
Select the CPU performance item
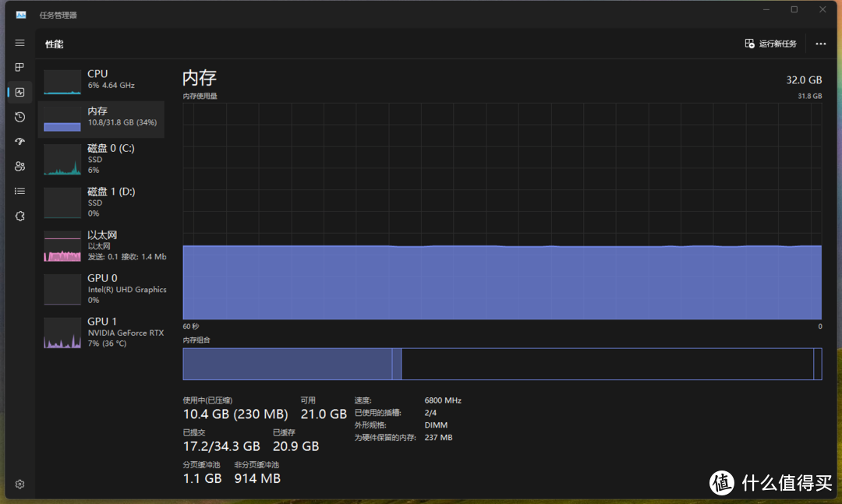102,80
